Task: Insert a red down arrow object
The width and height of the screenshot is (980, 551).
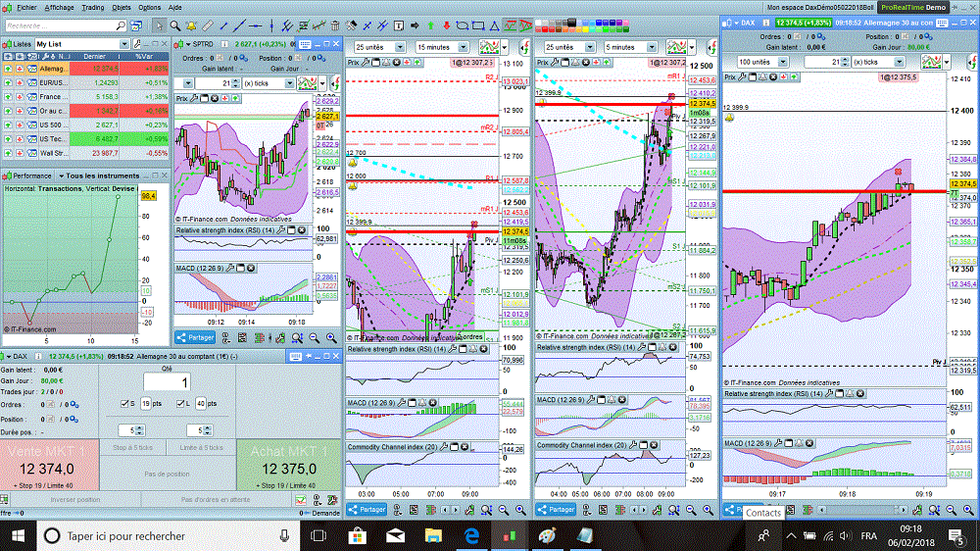Action: coord(446,25)
